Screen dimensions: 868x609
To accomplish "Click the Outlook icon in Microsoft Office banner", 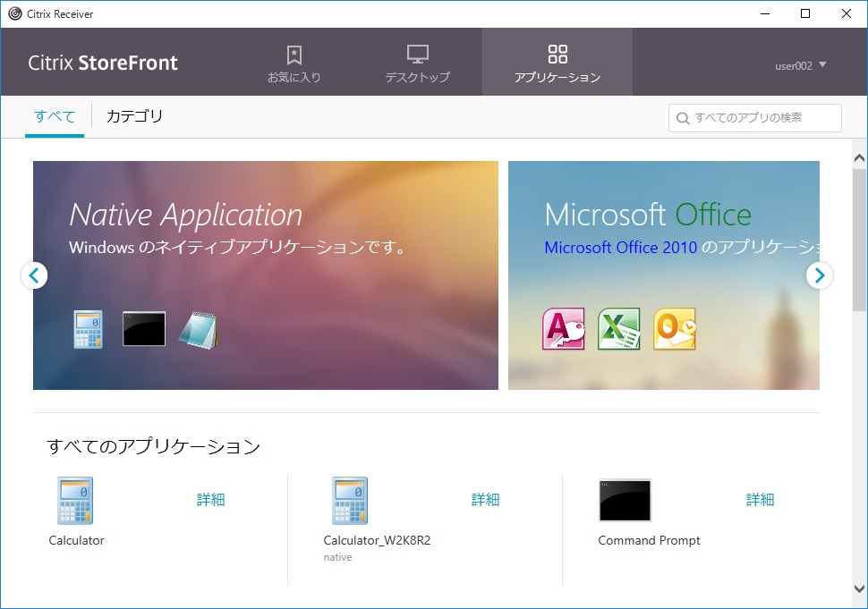I will coord(675,329).
